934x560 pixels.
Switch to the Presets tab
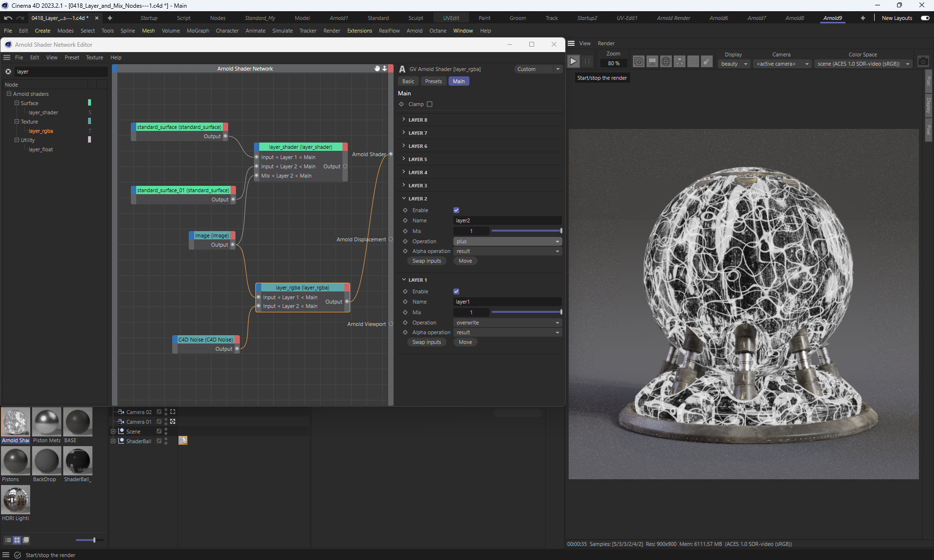[x=433, y=81]
